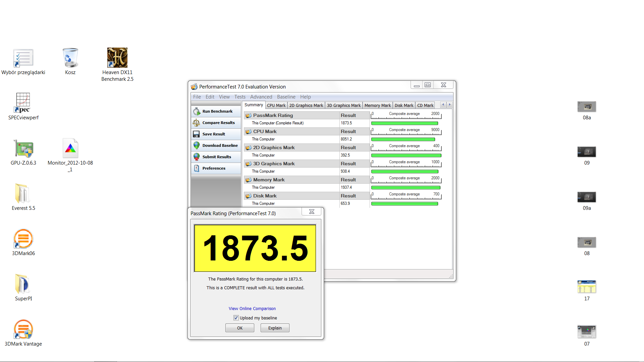Switch to the CD Mark tab
Image resolution: width=644 pixels, height=362 pixels.
[x=425, y=105]
